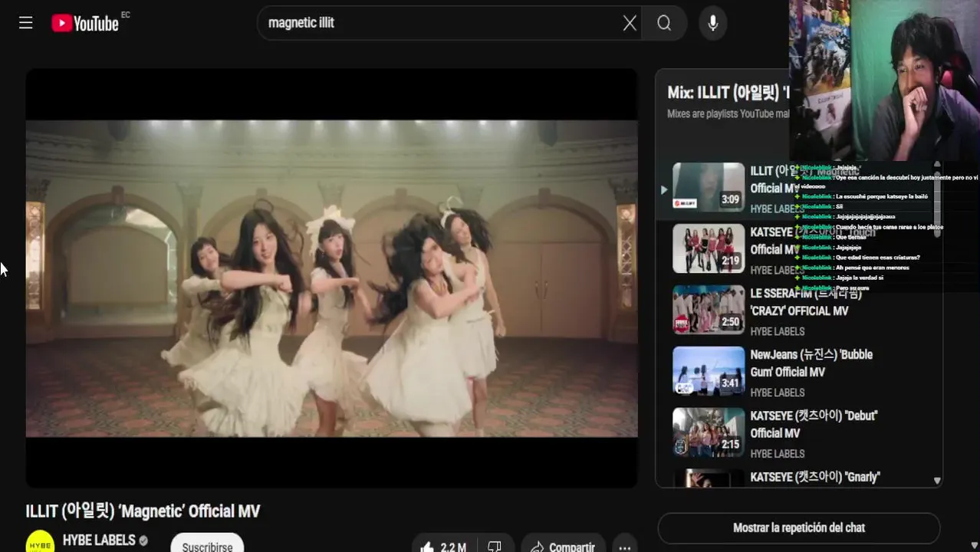Open the NewJeans Bubble Gum 3:41 thumbnail

tap(709, 371)
